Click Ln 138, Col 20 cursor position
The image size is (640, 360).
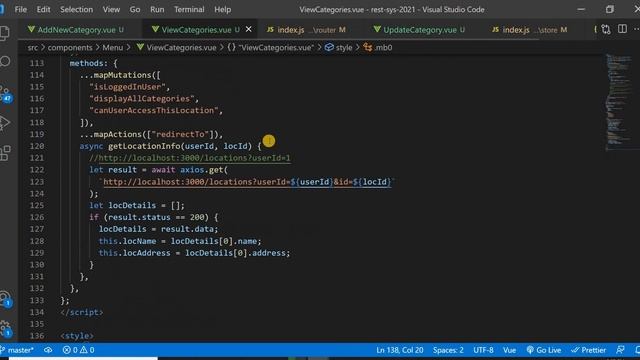tap(400, 350)
